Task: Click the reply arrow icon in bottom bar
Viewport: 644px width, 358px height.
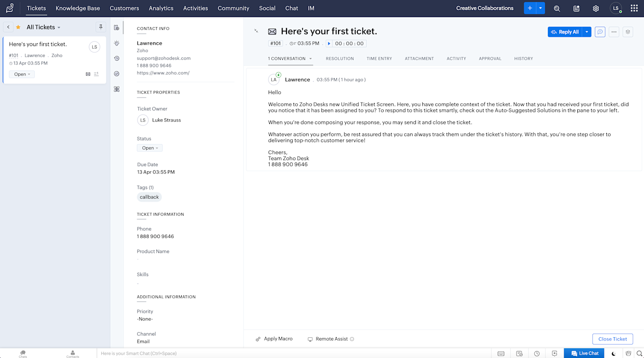Action: pyautogui.click(x=555, y=353)
